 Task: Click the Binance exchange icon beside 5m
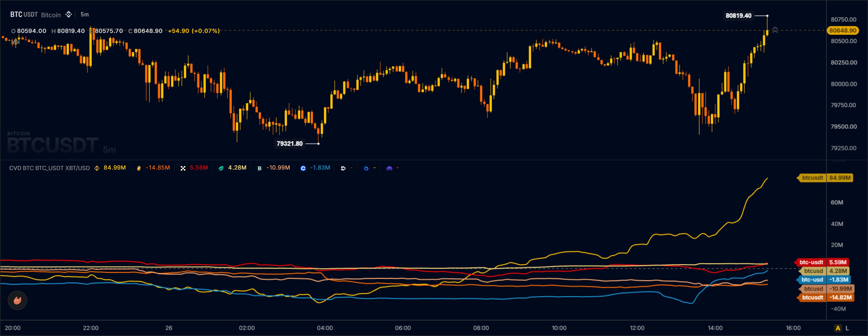click(69, 14)
